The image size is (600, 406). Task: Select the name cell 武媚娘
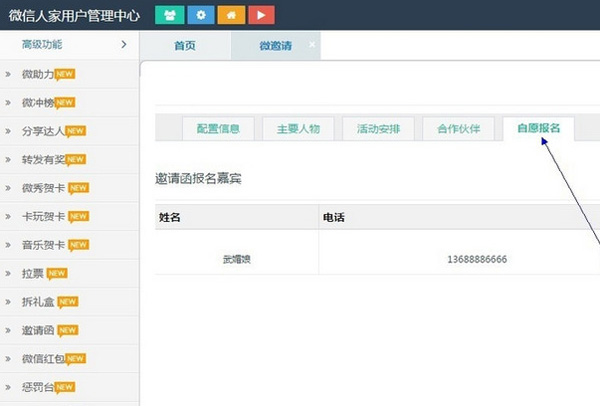coord(237,259)
